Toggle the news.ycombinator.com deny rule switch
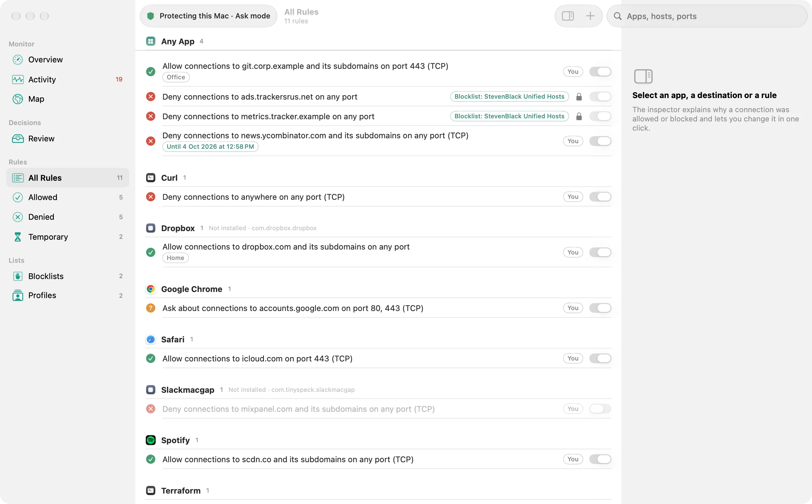Image resolution: width=812 pixels, height=504 pixels. tap(600, 141)
